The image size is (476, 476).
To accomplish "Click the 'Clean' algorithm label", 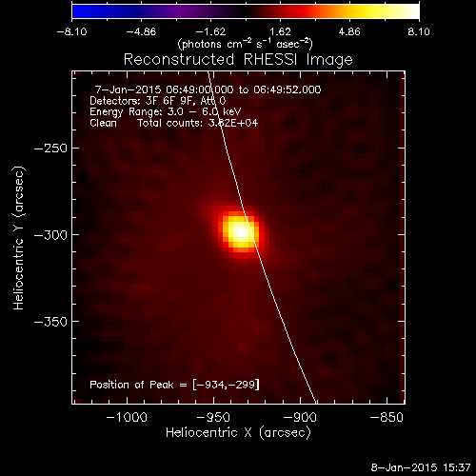I will click(x=103, y=123).
